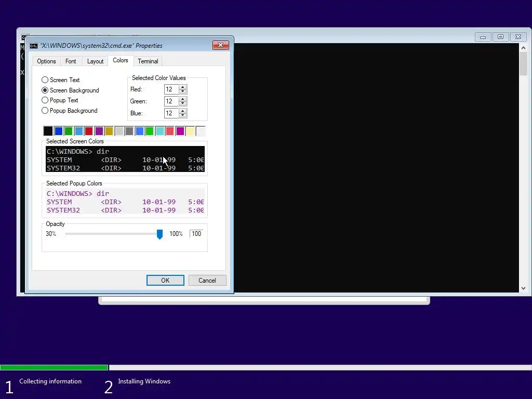The image size is (532, 399).
Task: Select the light gray color swatch
Action: [x=119, y=131]
